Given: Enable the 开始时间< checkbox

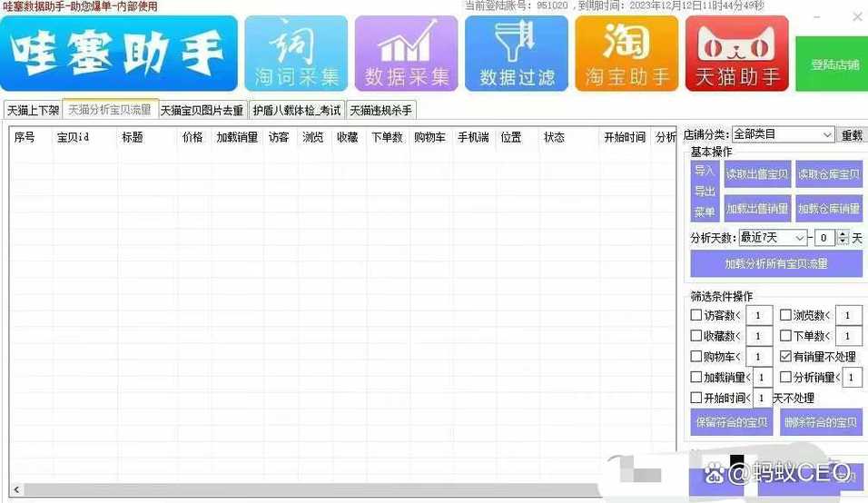Looking at the screenshot, I should (695, 398).
